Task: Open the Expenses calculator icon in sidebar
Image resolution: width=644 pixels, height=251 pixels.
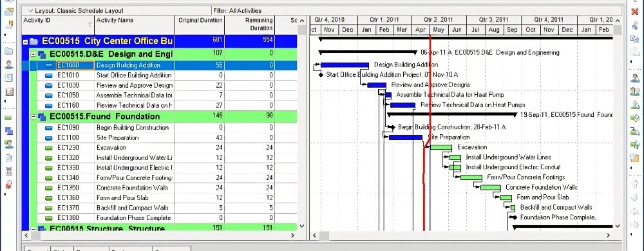Action: pos(8,171)
